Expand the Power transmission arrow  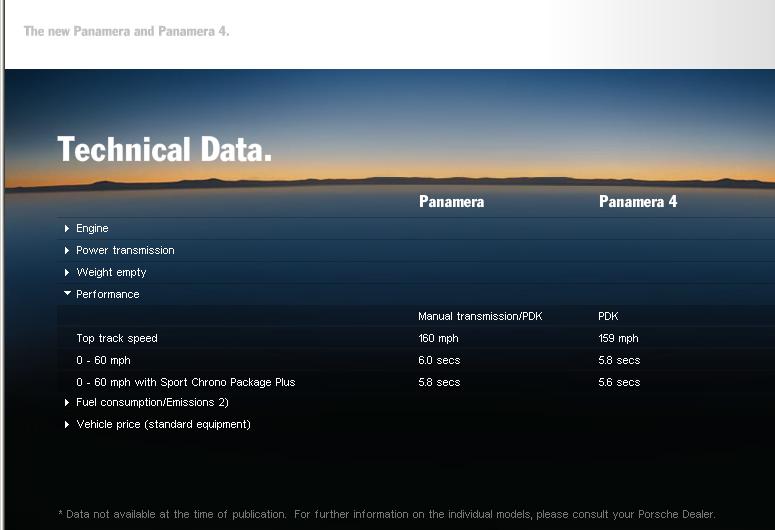pyautogui.click(x=67, y=251)
